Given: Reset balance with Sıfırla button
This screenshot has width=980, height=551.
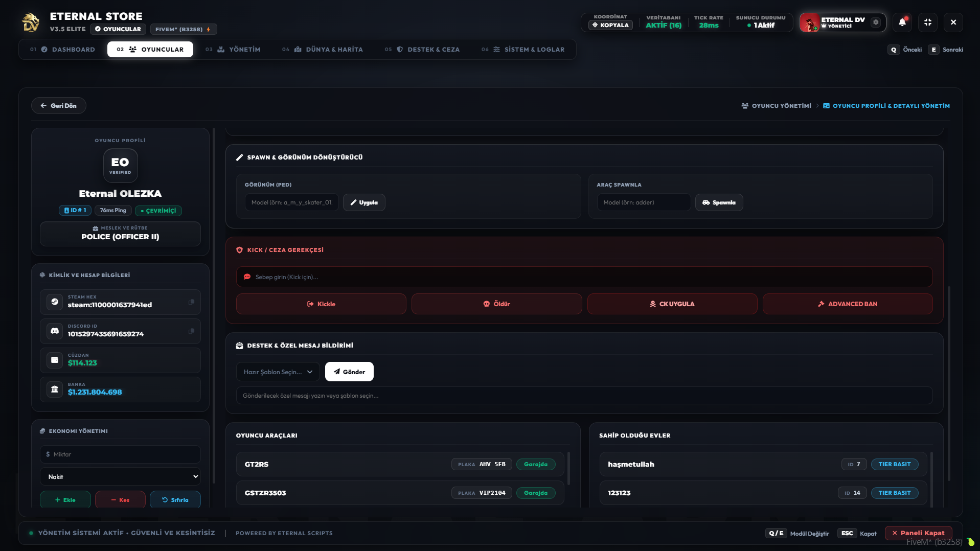Looking at the screenshot, I should (175, 500).
